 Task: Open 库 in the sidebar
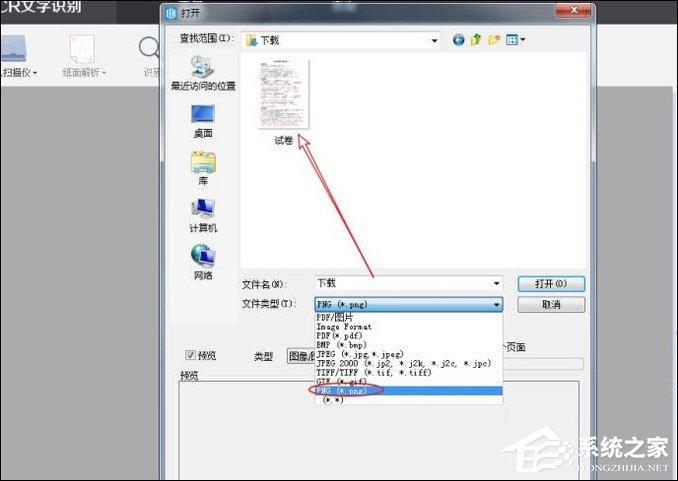[203, 168]
